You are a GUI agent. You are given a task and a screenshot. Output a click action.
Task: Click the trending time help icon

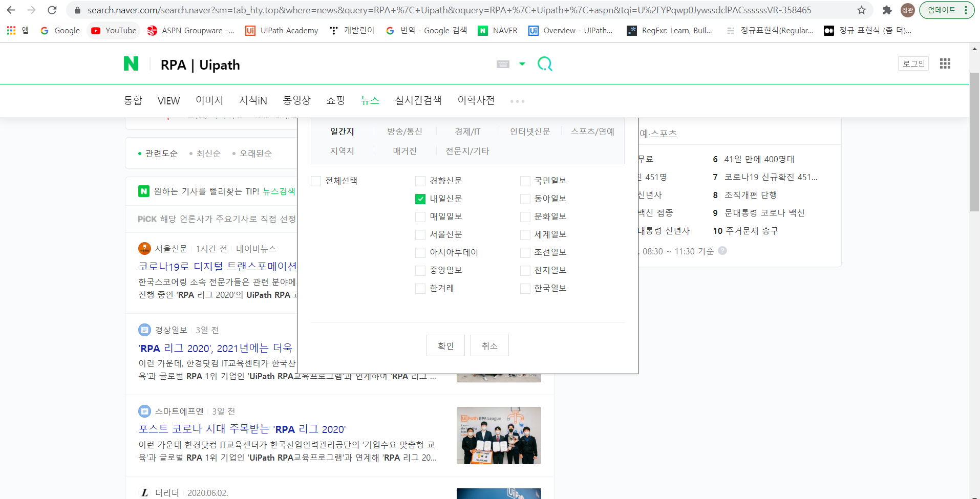tap(722, 251)
